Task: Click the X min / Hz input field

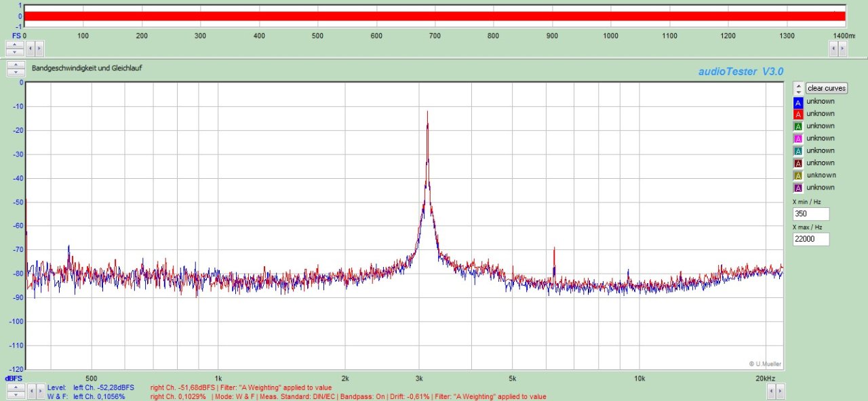Action: [810, 214]
